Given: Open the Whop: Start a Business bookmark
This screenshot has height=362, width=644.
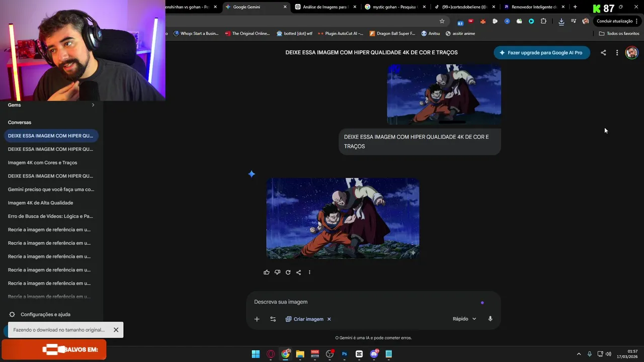Looking at the screenshot, I should (x=196, y=33).
